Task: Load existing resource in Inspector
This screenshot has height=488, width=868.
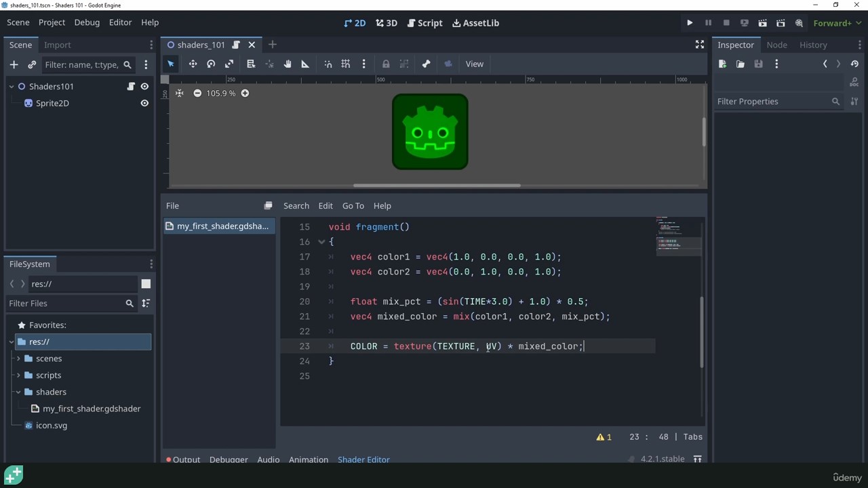Action: coord(741,64)
